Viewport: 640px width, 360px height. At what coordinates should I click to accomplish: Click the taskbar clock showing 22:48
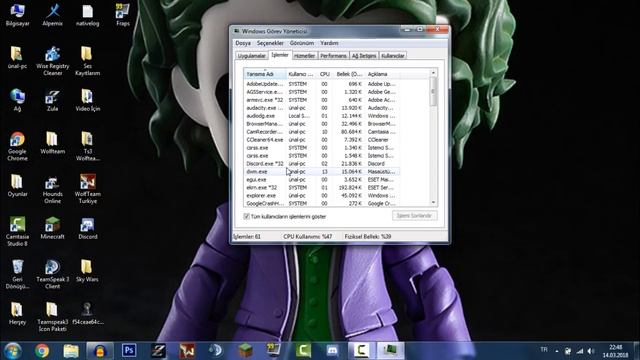(x=615, y=351)
